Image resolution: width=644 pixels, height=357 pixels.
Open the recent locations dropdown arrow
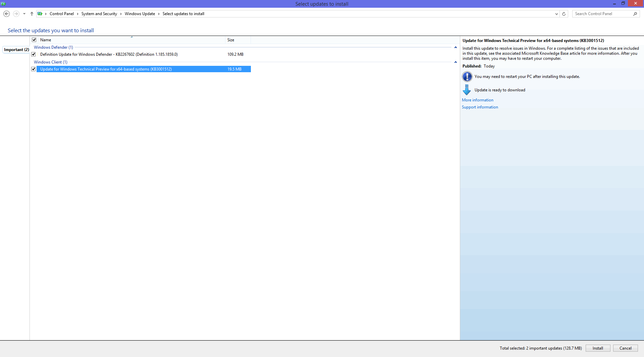(24, 14)
